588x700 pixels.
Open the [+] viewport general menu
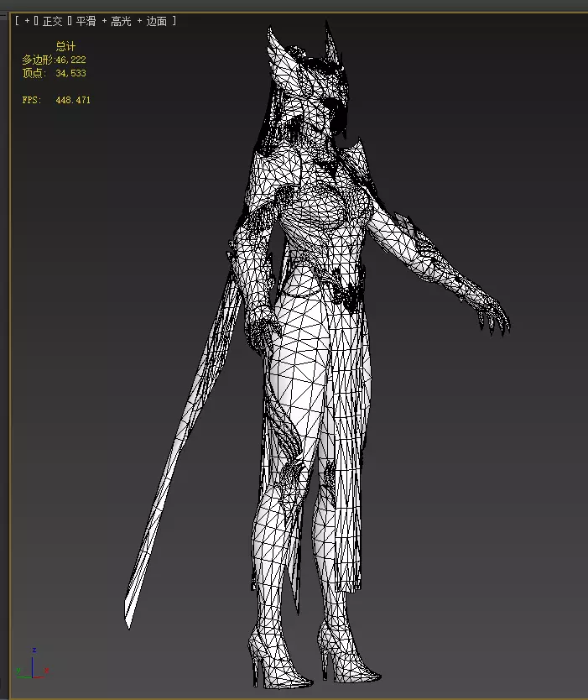(27, 21)
